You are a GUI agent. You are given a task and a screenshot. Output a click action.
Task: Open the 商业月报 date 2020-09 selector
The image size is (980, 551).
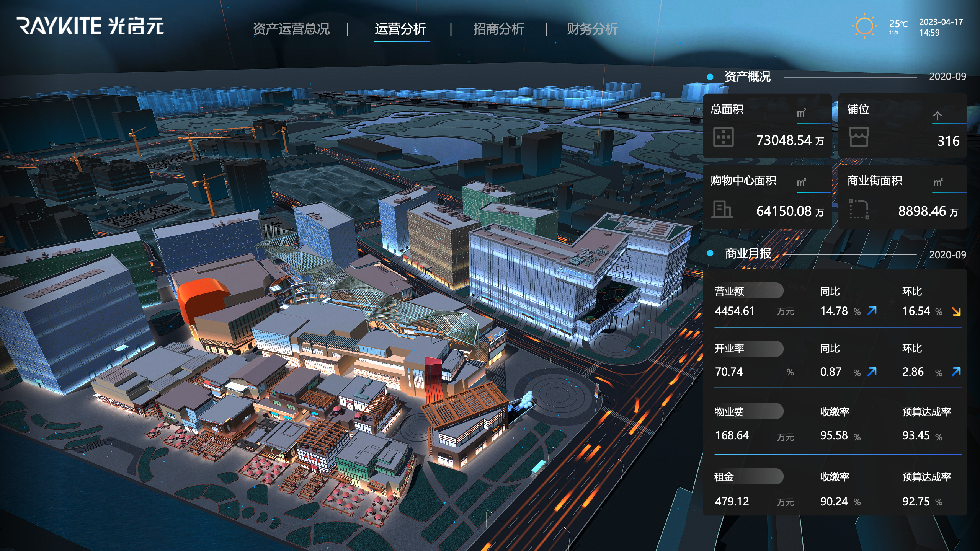pyautogui.click(x=947, y=255)
